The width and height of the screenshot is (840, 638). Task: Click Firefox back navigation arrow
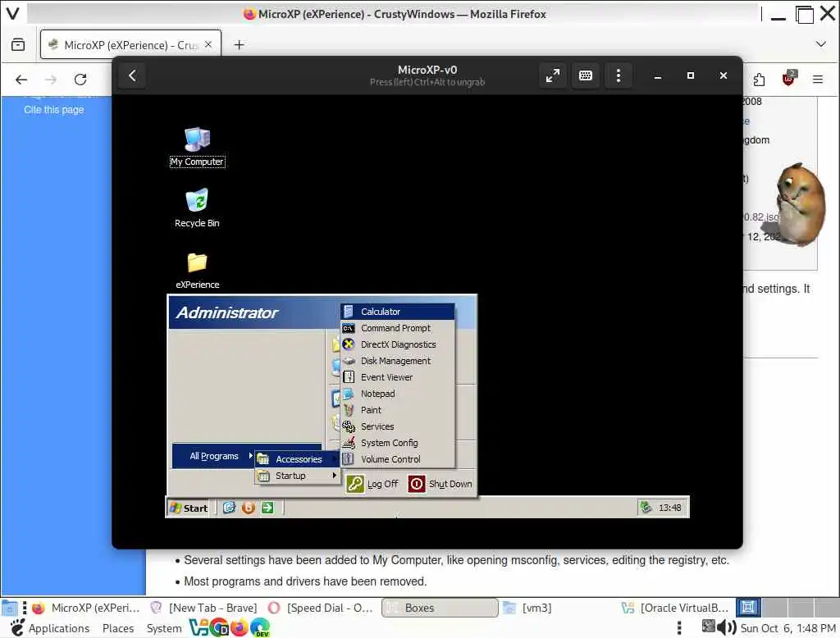(x=21, y=80)
